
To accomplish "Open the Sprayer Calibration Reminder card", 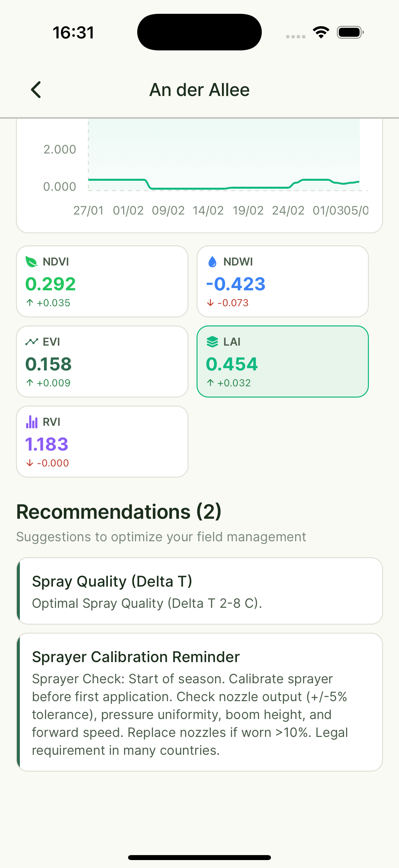I will click(x=199, y=702).
